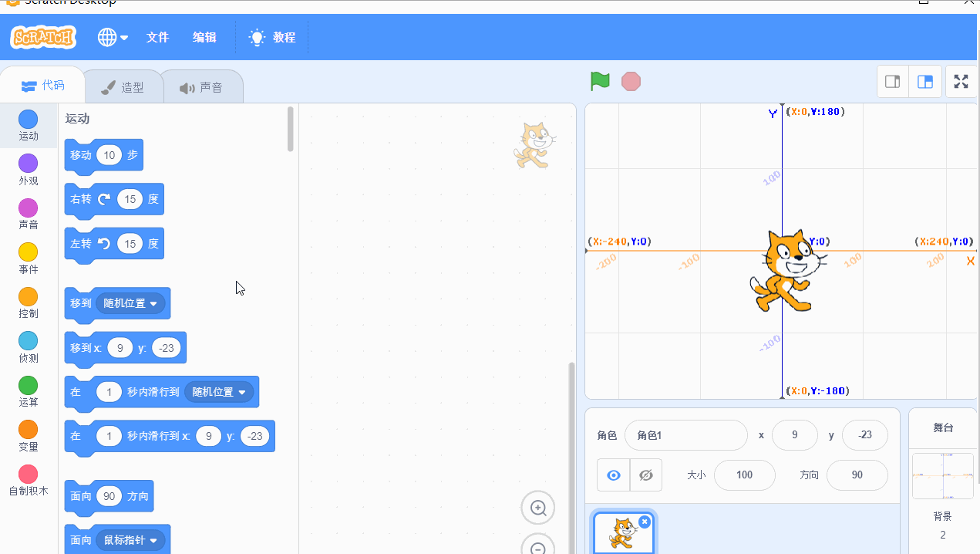Delete the sprite via x badge
980x554 pixels.
coord(645,522)
